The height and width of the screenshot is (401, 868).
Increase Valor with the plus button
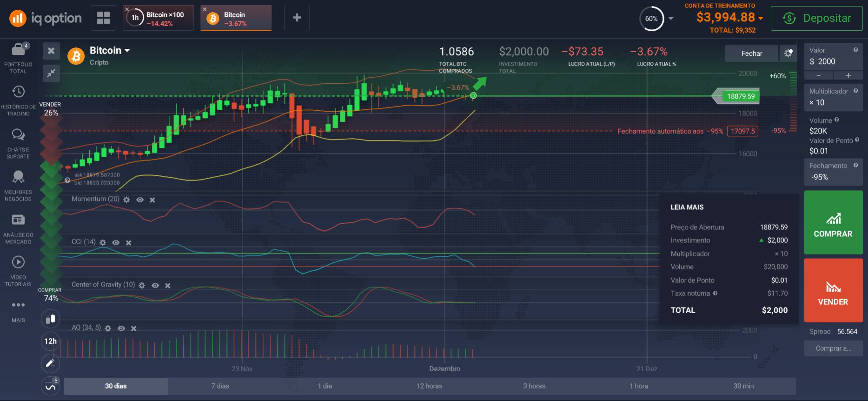click(848, 75)
